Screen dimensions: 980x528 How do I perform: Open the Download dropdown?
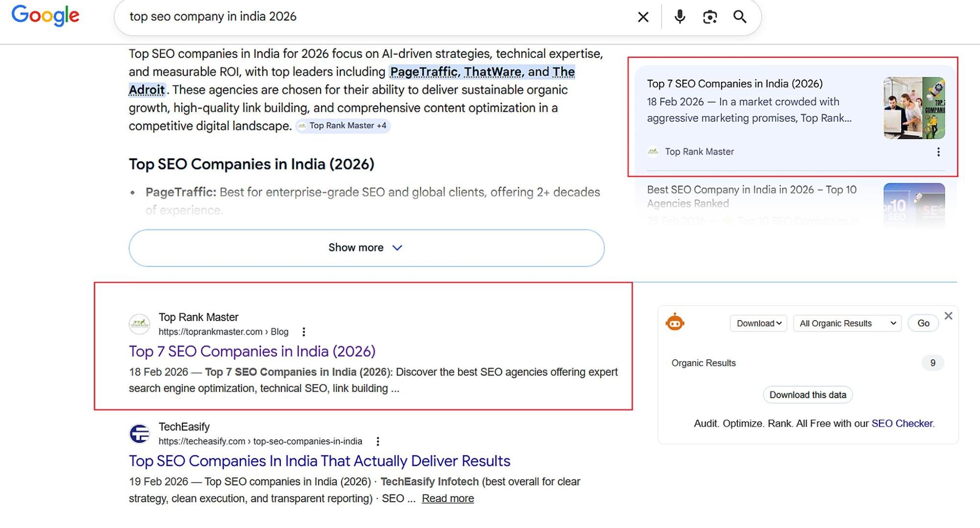[758, 323]
